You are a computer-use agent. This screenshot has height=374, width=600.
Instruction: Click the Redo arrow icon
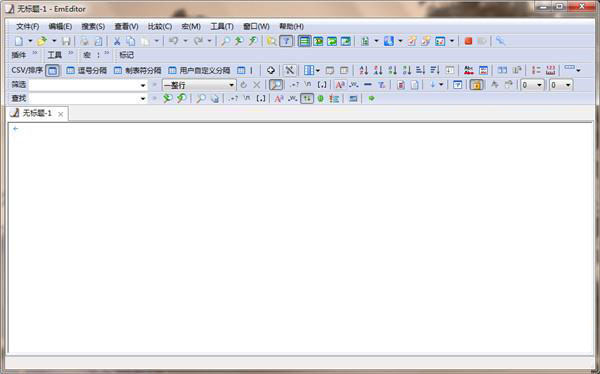point(198,41)
